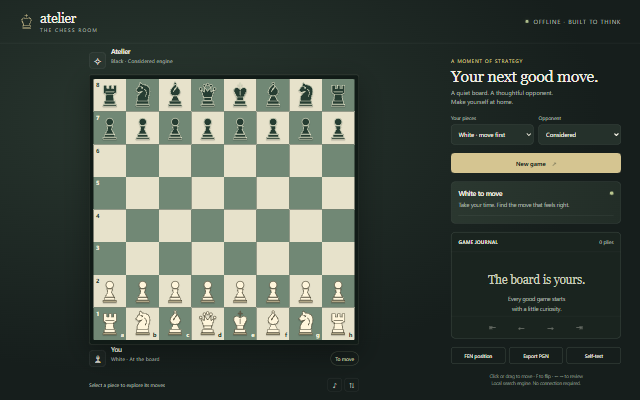
Task: Select the white pawn on b2
Action: point(142,291)
